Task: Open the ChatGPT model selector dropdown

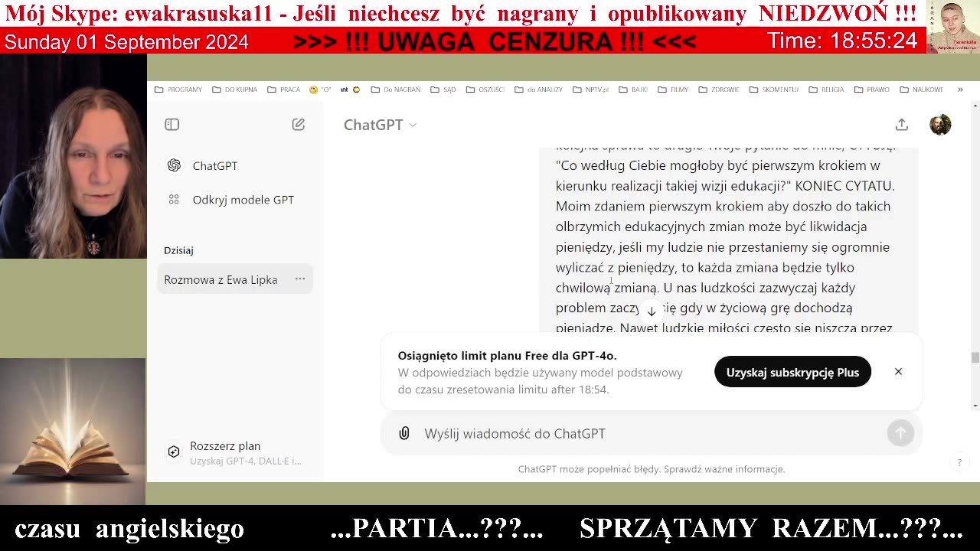Action: point(380,125)
